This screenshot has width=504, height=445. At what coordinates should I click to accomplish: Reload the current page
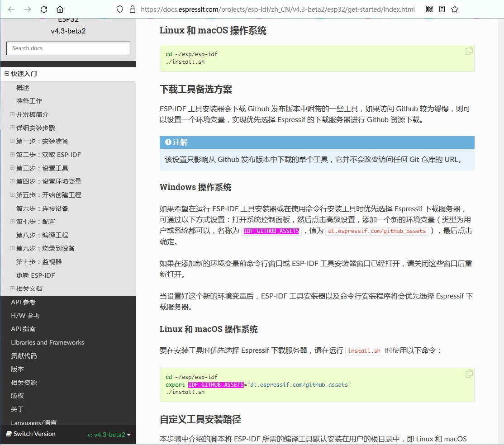click(44, 9)
